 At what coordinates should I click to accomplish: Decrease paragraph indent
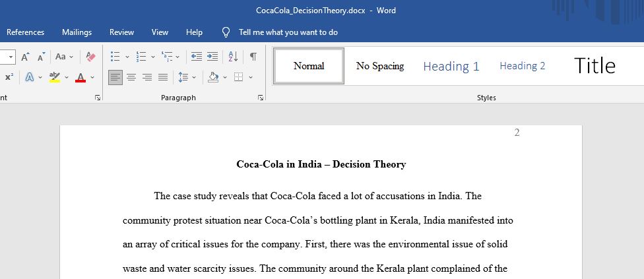197,57
